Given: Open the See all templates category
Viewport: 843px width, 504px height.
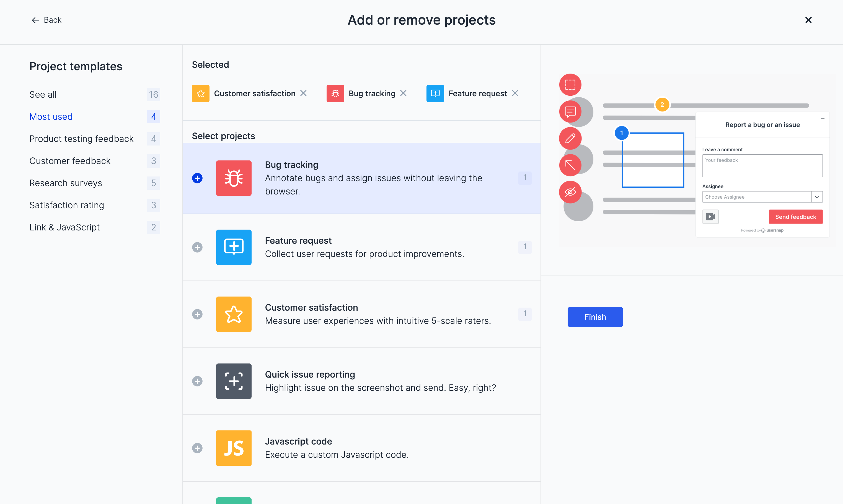Looking at the screenshot, I should (x=43, y=94).
